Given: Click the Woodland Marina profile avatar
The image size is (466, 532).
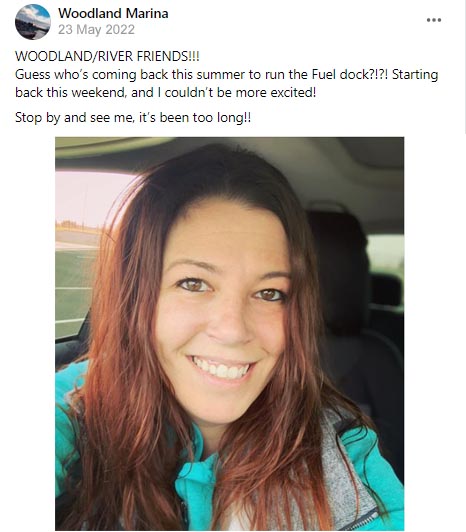Looking at the screenshot, I should pyautogui.click(x=33, y=22).
